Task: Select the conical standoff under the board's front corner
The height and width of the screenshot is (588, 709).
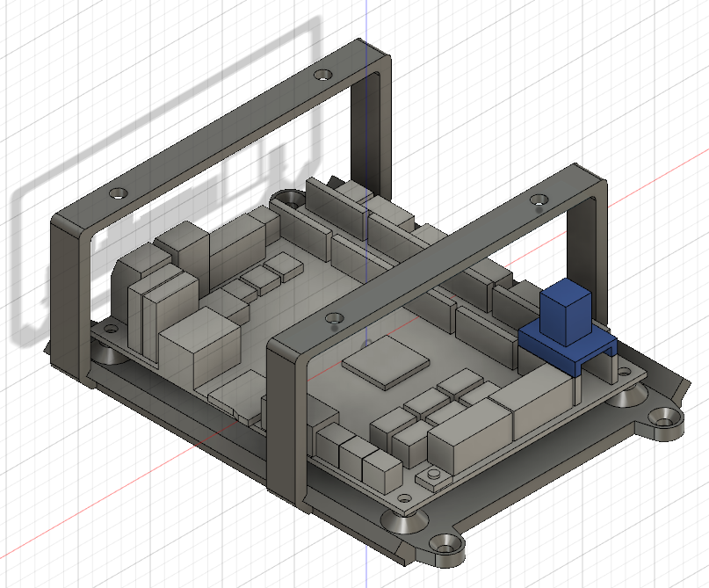Action: (x=404, y=521)
